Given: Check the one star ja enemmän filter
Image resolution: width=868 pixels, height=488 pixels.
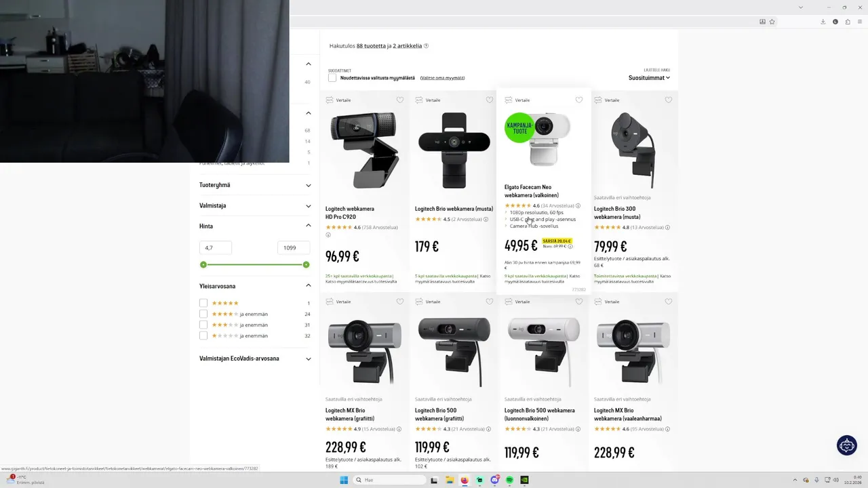Looking at the screenshot, I should coord(203,335).
